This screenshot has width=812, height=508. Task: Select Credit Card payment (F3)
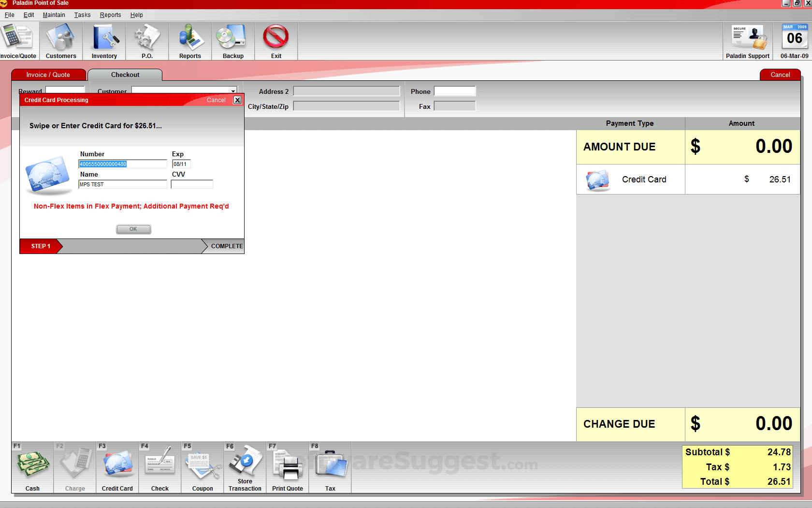117,467
